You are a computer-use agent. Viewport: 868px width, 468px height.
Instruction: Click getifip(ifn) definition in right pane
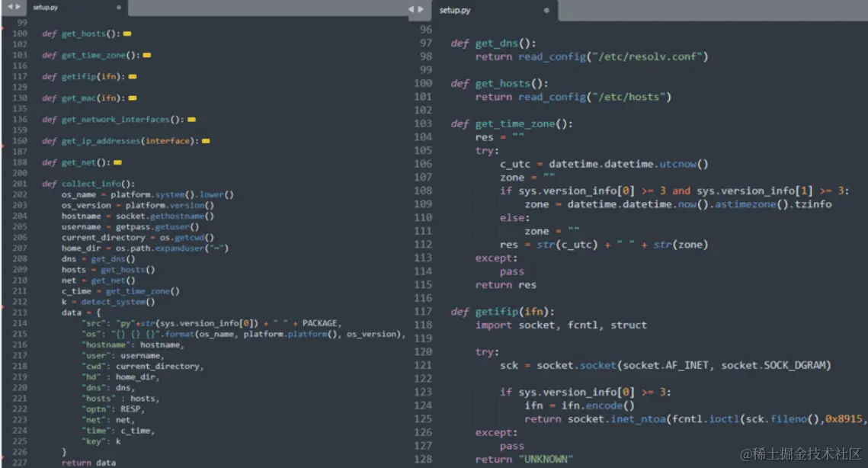(x=502, y=312)
